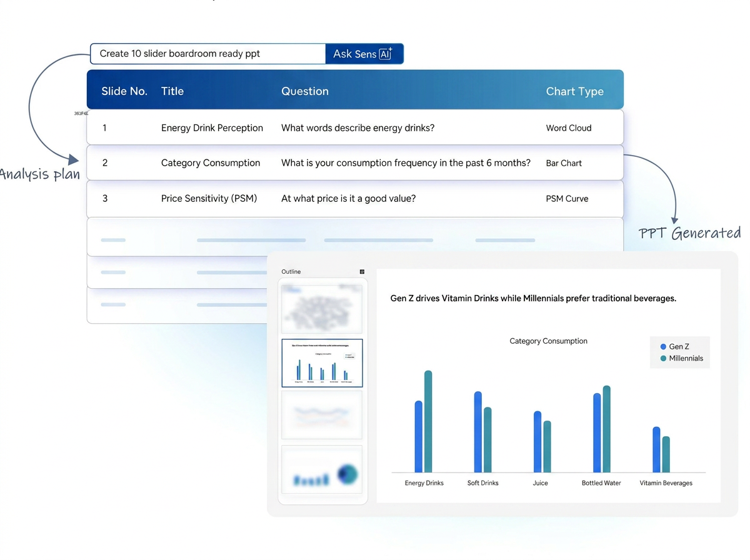Click the Word Cloud chart type cell
The image size is (750, 560).
click(x=568, y=128)
